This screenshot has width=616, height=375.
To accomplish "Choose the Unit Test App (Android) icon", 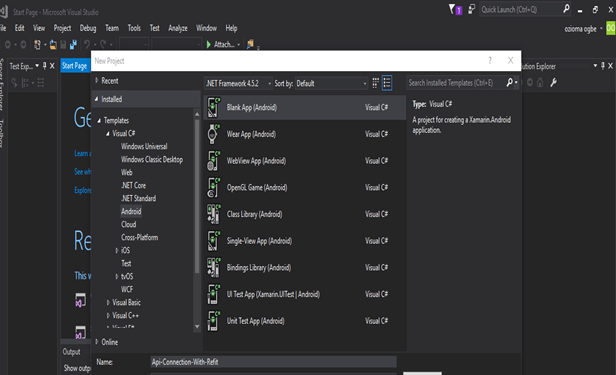I will pyautogui.click(x=213, y=321).
